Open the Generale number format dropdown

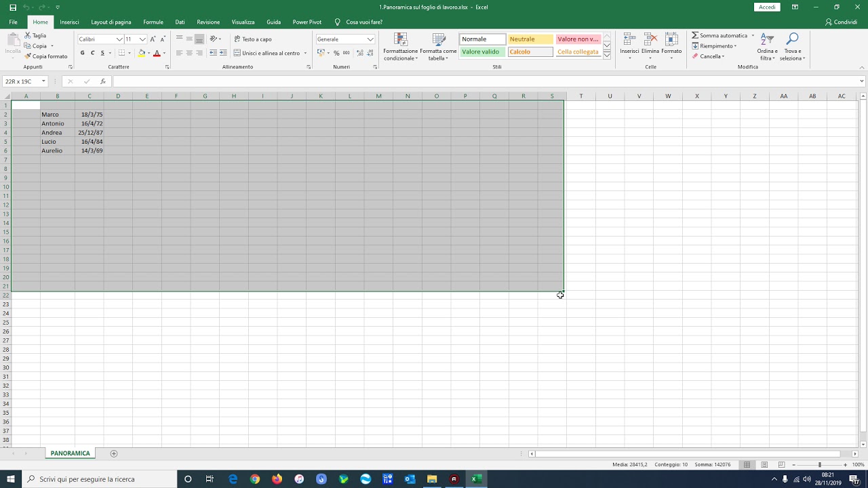pyautogui.click(x=370, y=39)
